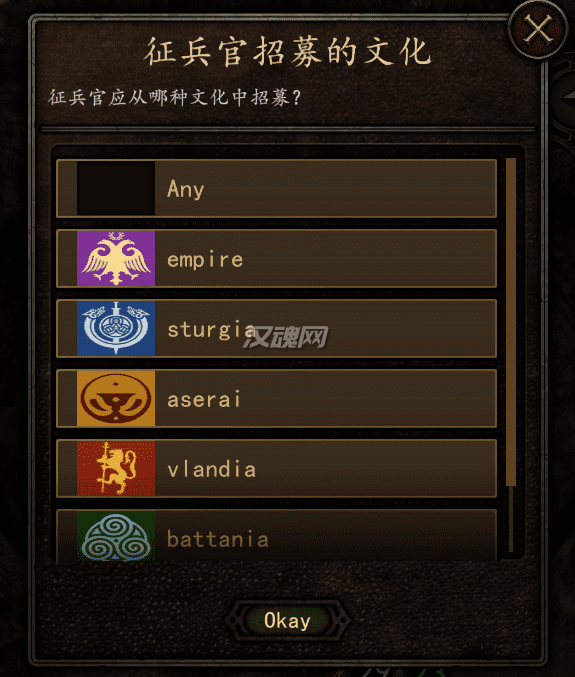Select the vlandia list entry
This screenshot has height=677, width=575.
(x=276, y=468)
